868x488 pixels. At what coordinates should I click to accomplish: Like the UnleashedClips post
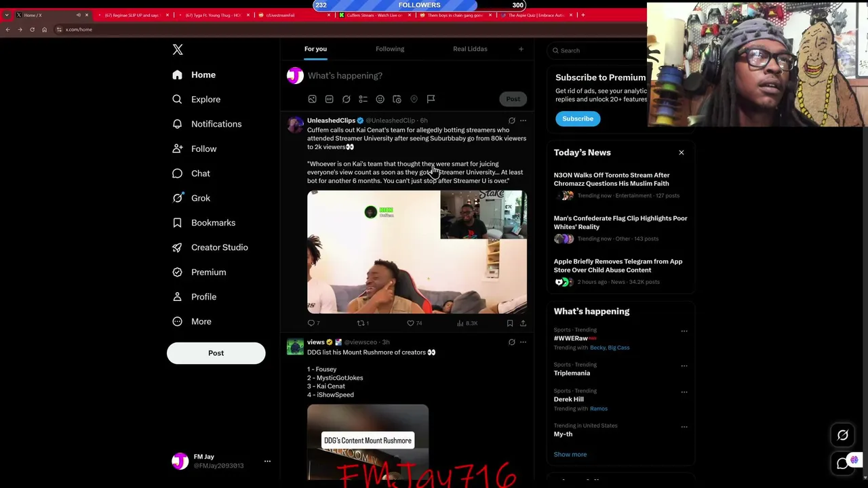[414, 323]
